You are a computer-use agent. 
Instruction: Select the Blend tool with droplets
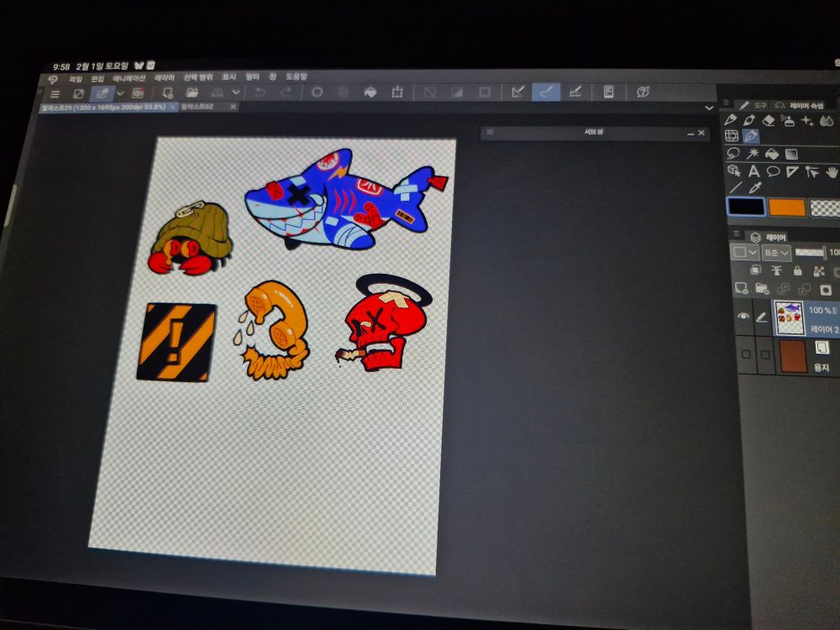pyautogui.click(x=827, y=121)
